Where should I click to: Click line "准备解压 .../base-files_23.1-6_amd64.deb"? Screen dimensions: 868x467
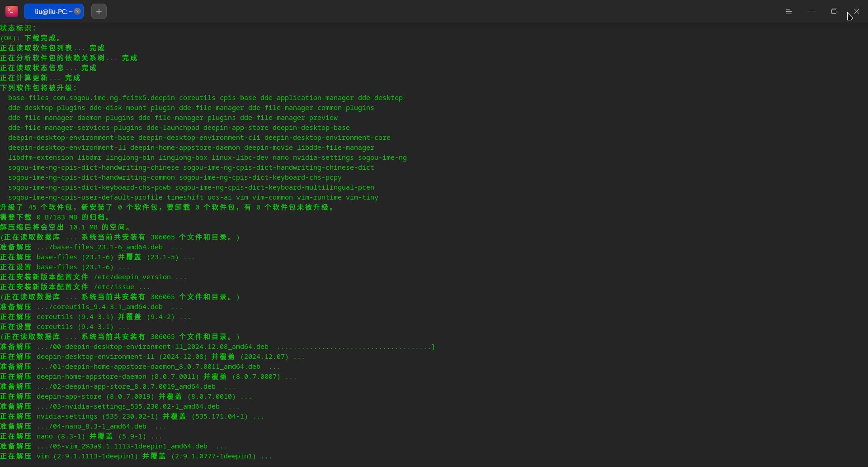click(x=91, y=247)
